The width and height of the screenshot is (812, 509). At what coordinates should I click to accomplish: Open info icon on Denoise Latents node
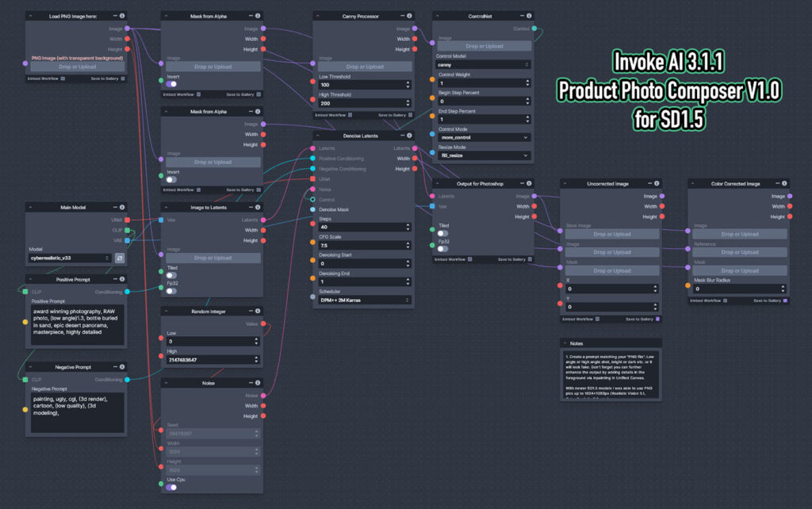tap(409, 136)
